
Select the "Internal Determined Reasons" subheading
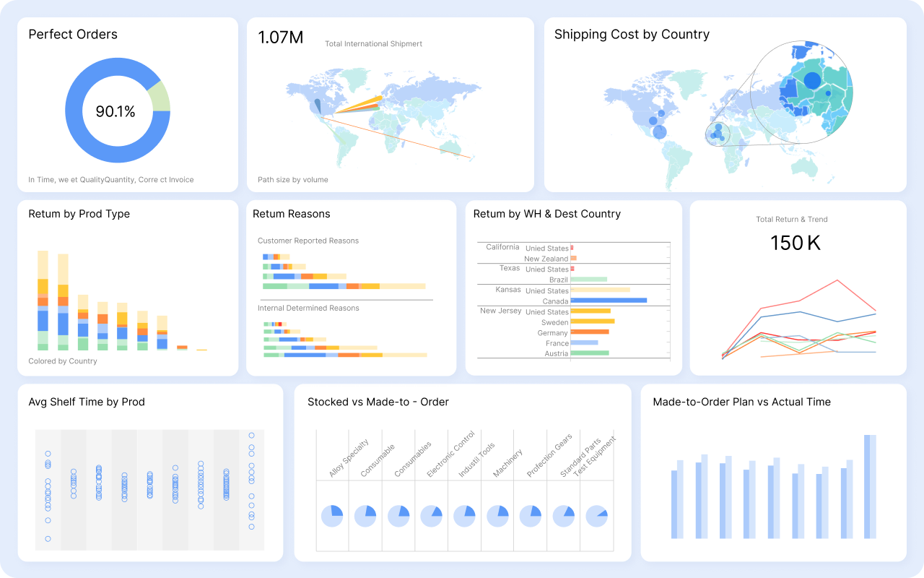(308, 309)
